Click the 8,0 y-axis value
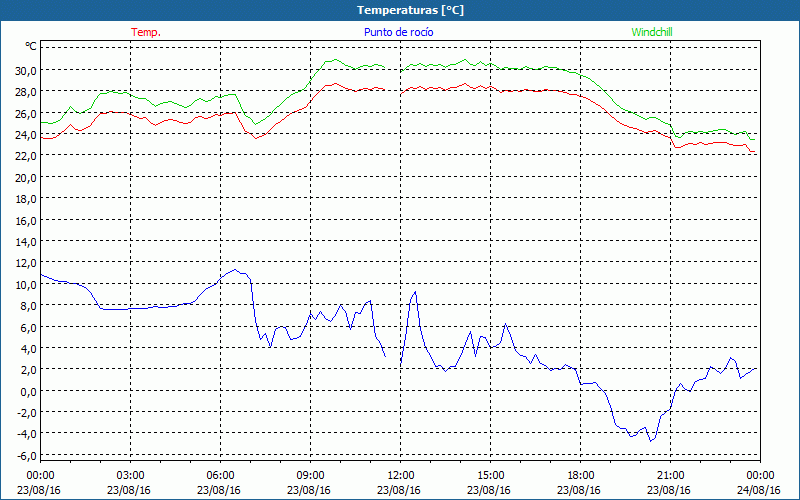Screen dimensions: 800x500 tap(29, 306)
